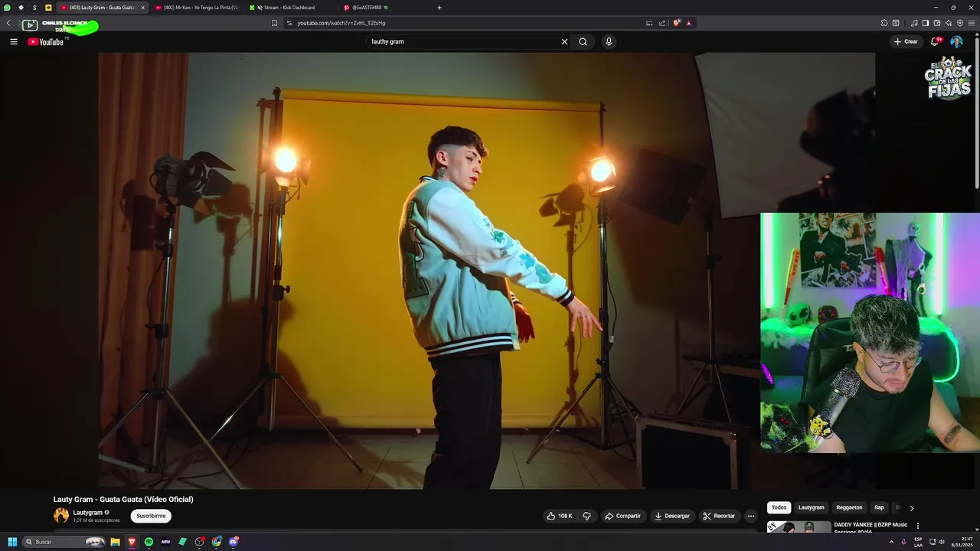Open more actions three-dot menu
Image resolution: width=980 pixels, height=551 pixels.
click(x=750, y=516)
